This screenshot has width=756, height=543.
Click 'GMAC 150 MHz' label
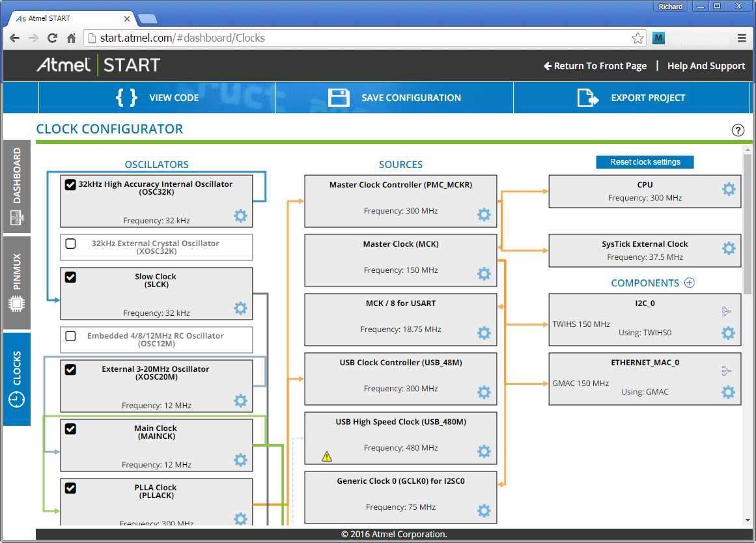(x=580, y=383)
